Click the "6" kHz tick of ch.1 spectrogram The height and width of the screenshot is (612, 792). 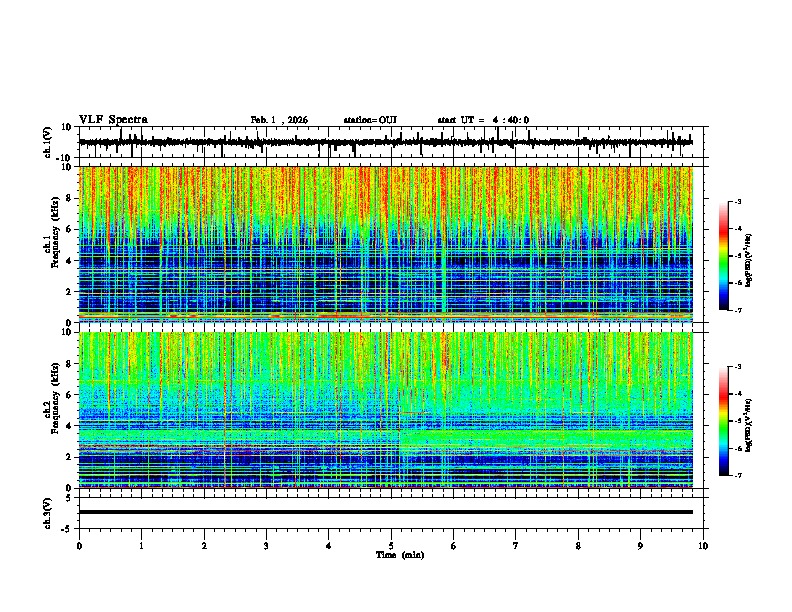tap(70, 229)
